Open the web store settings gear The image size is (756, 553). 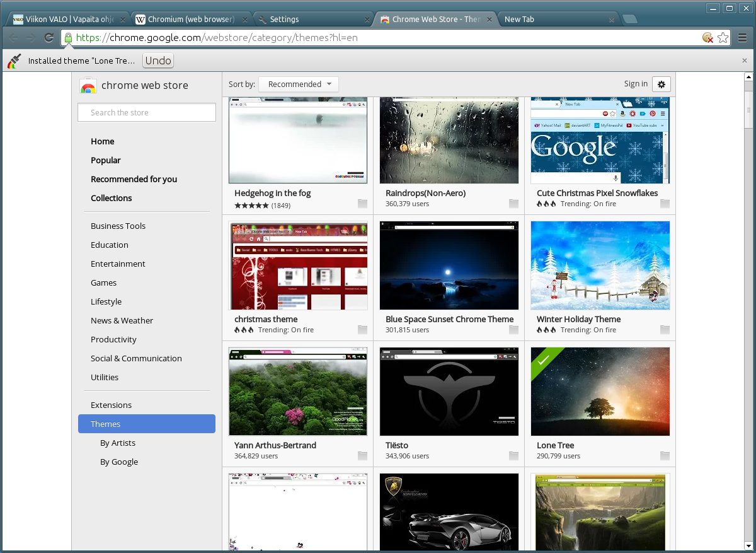[x=661, y=84]
